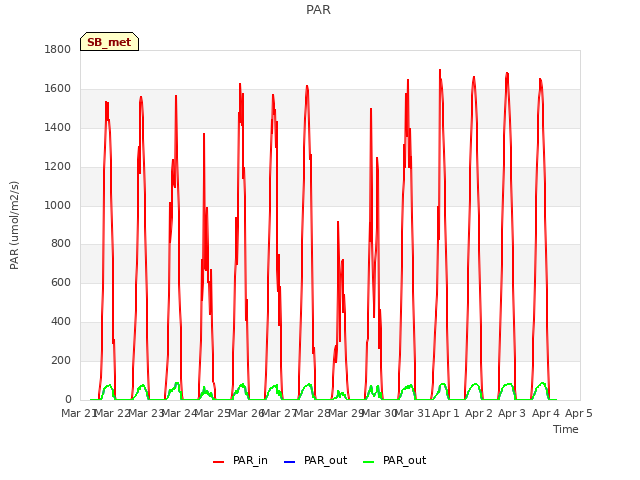Image resolution: width=640 pixels, height=480 pixels.
Task: Click the 1800 y-axis tick label
Action: (58, 49)
